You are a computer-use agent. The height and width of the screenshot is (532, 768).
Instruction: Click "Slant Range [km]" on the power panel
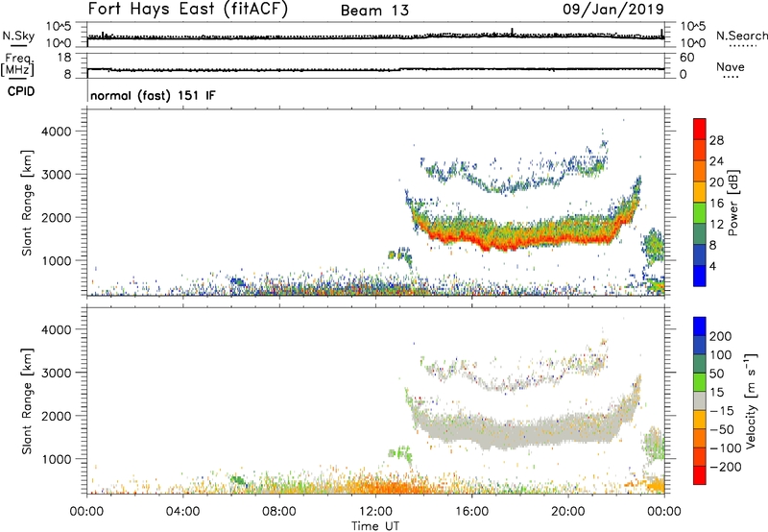click(x=27, y=203)
